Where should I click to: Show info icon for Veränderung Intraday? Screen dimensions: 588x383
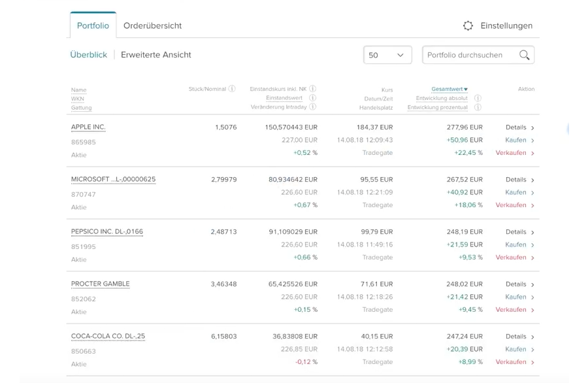313,107
